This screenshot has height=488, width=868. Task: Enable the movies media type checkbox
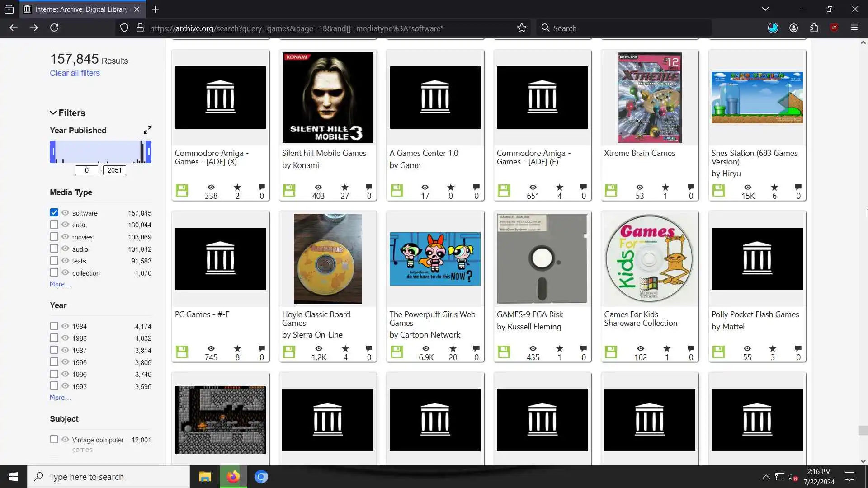point(54,236)
